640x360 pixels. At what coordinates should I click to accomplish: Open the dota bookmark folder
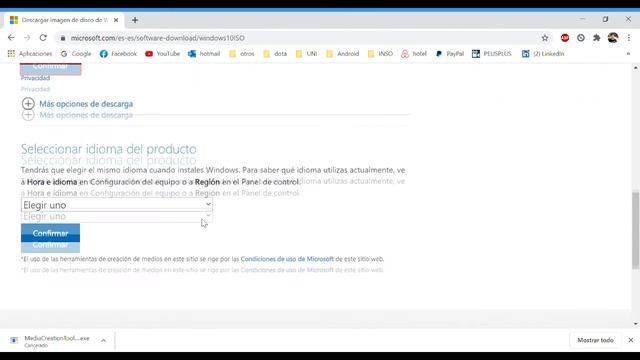275,53
